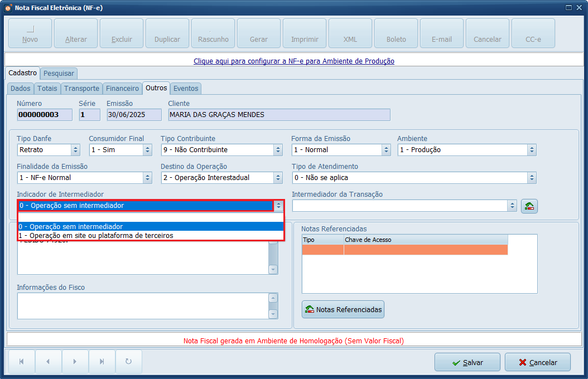The height and width of the screenshot is (379, 588).
Task: Click the link to configure NF-e production environment
Action: point(293,61)
